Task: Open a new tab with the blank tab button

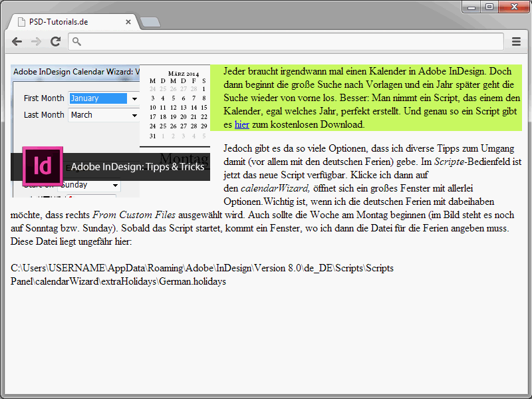Action: click(x=150, y=22)
